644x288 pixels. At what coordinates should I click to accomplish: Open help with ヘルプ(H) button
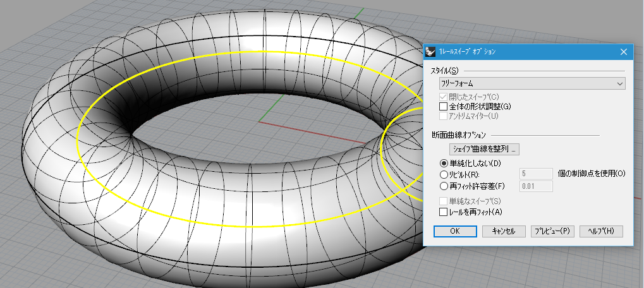(x=601, y=231)
